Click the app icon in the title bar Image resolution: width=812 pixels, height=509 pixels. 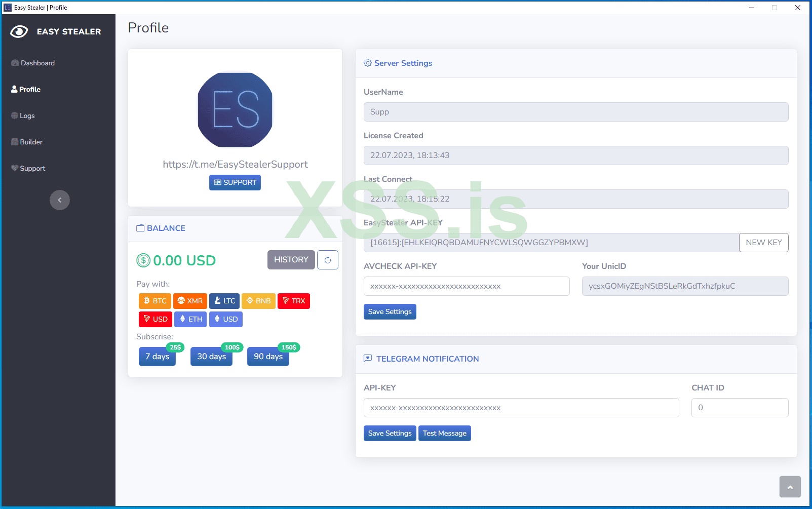pos(8,8)
